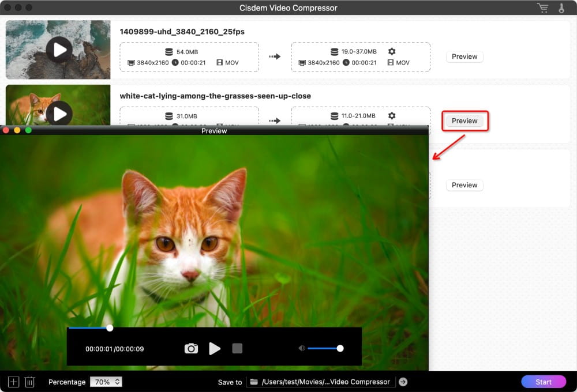This screenshot has height=392, width=577.
Task: Select the Cisdem Video Compressor title bar menu area
Action: click(x=288, y=7)
